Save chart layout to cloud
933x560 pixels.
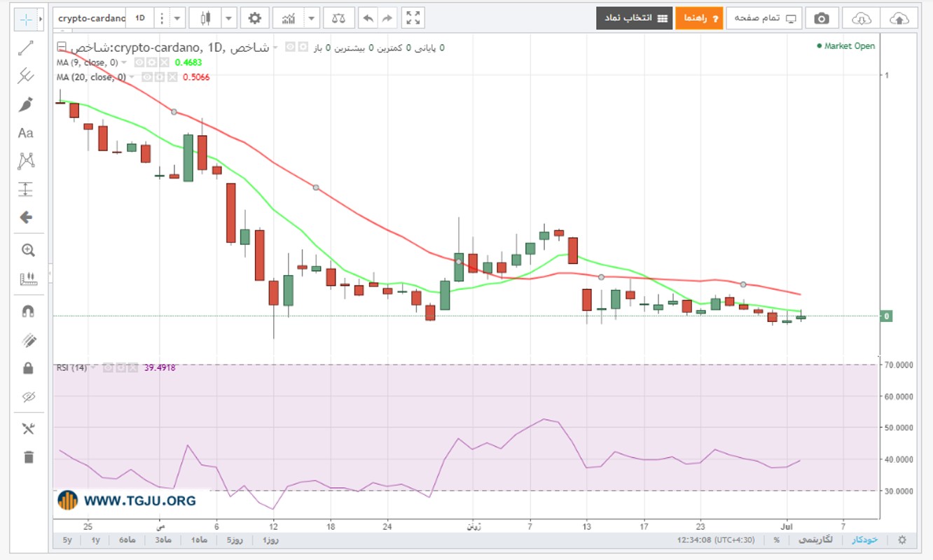[899, 18]
